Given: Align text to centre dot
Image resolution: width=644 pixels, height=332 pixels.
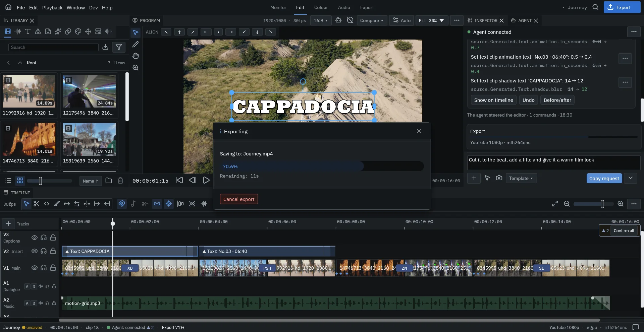Looking at the screenshot, I should coord(218,32).
